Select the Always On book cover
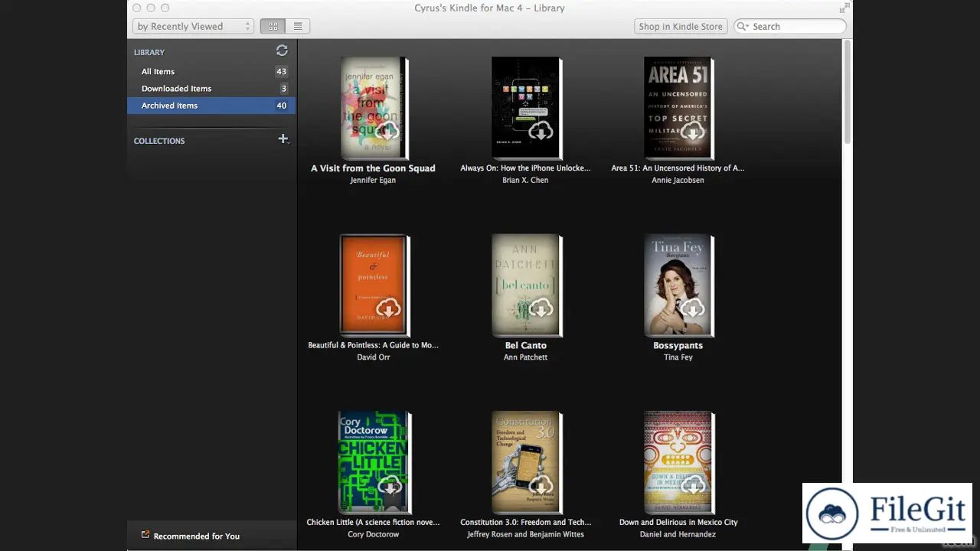This screenshot has width=980, height=551. click(526, 108)
